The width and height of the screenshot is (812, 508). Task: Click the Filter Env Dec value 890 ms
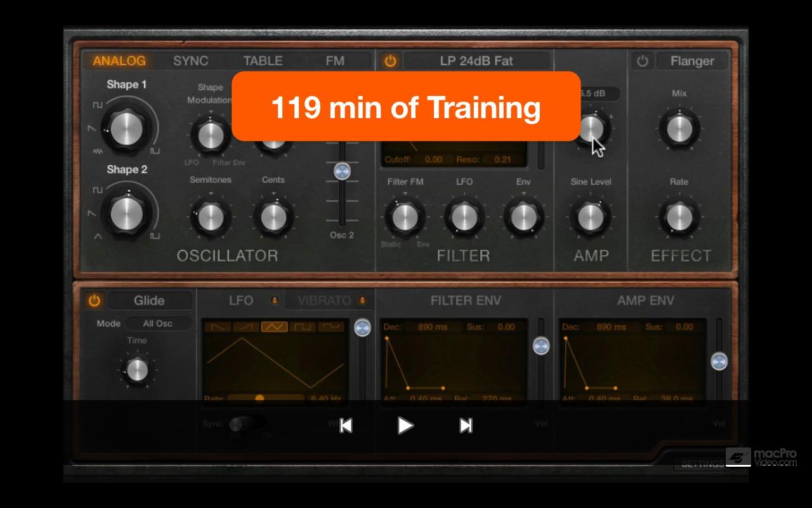tap(433, 327)
